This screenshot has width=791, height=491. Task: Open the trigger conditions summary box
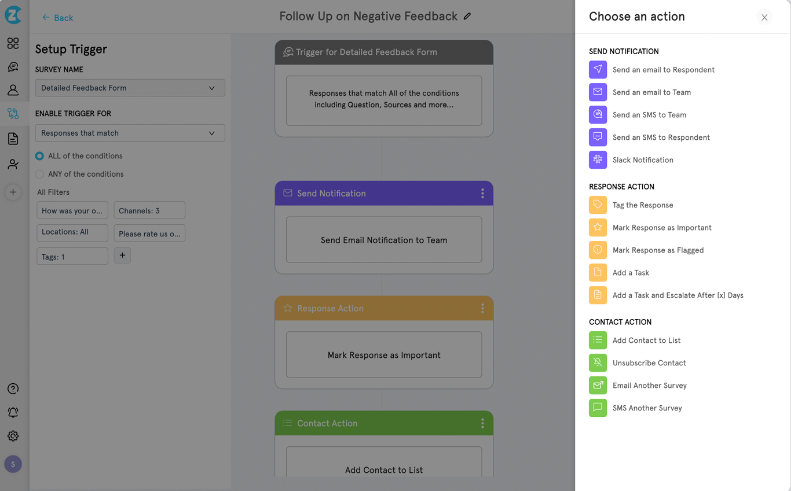[384, 100]
